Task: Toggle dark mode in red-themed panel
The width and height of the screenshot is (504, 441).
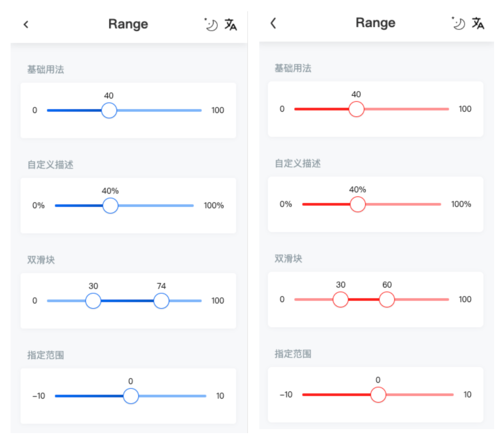Action: (x=458, y=23)
